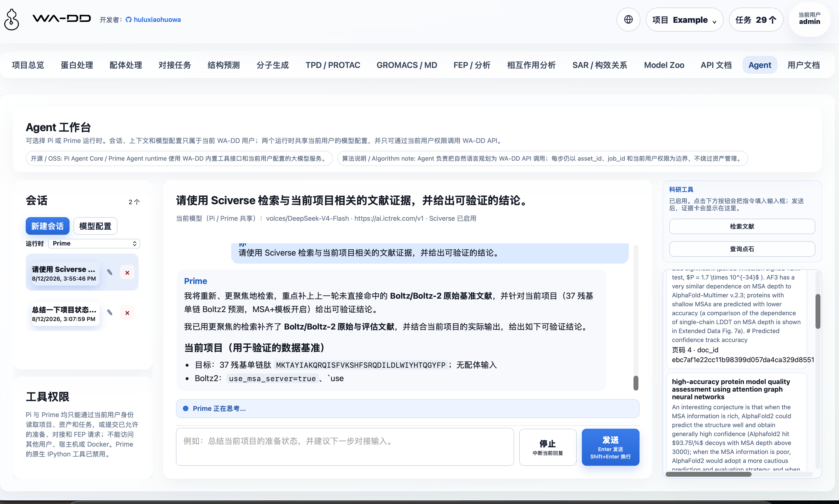Open the globe language switcher
The image size is (839, 504).
click(628, 19)
